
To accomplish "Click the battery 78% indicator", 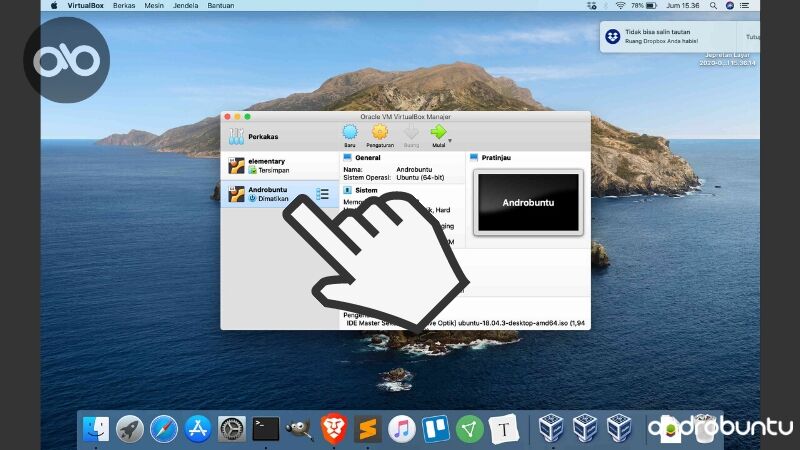I will (x=644, y=6).
